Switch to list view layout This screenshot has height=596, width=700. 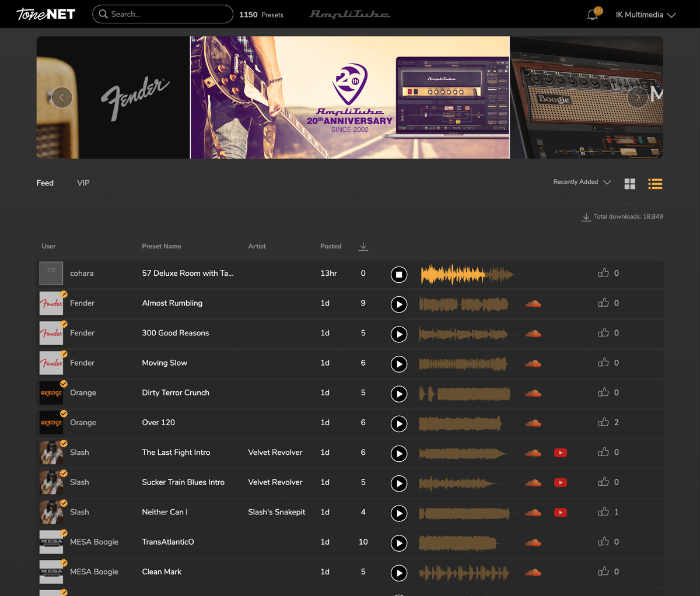click(x=655, y=184)
